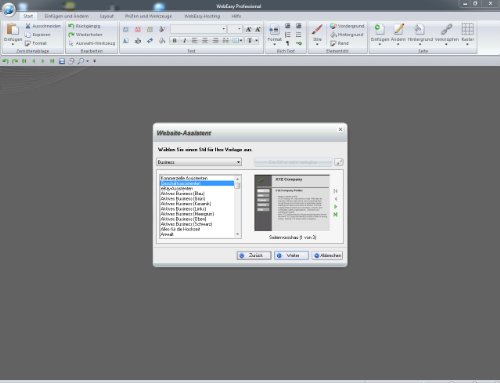
Task: Toggle italic text formatting
Action: (x=185, y=41)
